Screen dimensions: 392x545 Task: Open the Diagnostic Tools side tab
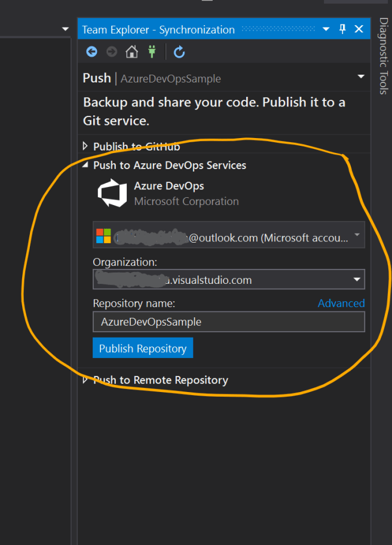tap(383, 56)
